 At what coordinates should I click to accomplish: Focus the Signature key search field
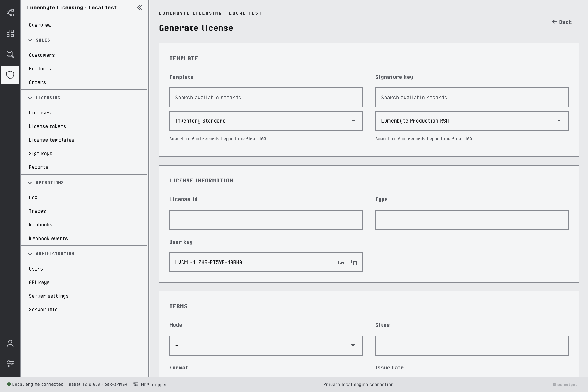click(472, 98)
